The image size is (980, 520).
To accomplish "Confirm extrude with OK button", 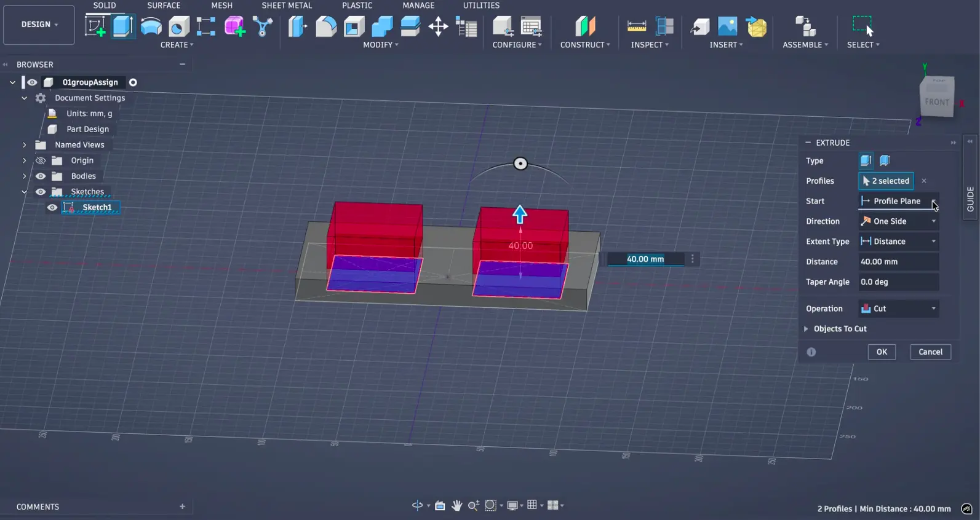I will pyautogui.click(x=882, y=352).
